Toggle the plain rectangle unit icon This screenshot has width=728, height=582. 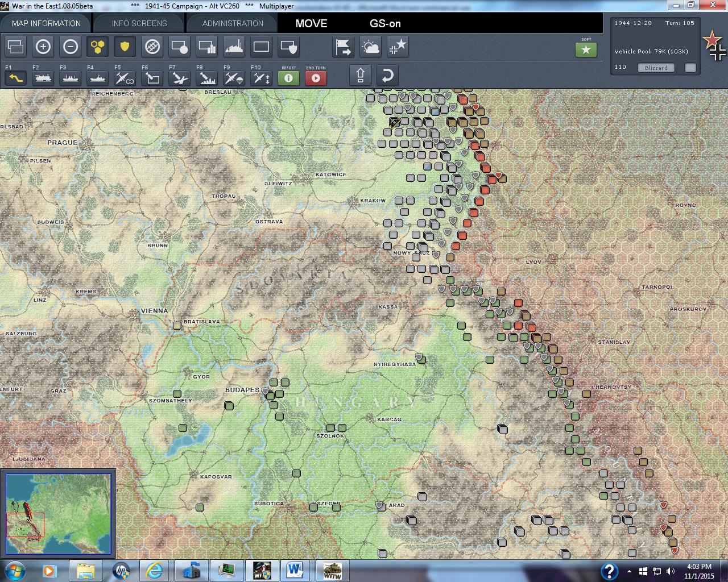click(x=262, y=47)
